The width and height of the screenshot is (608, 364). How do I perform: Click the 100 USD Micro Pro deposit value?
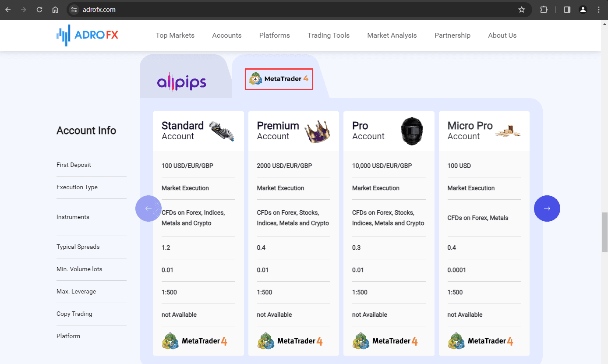click(x=459, y=166)
